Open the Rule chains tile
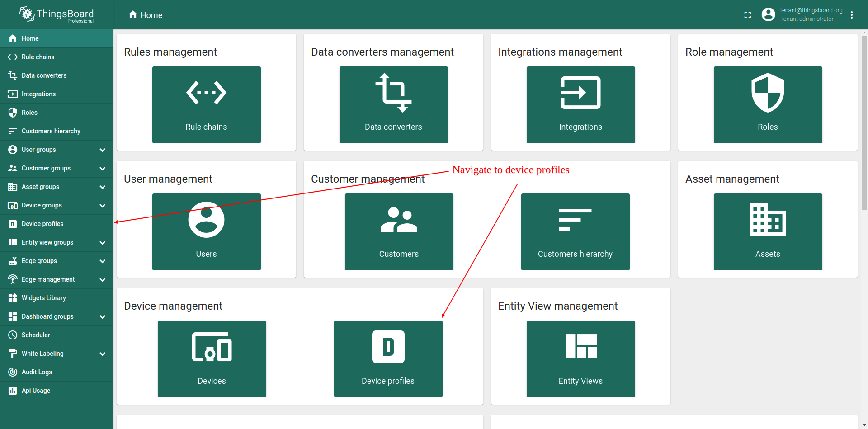 (207, 105)
